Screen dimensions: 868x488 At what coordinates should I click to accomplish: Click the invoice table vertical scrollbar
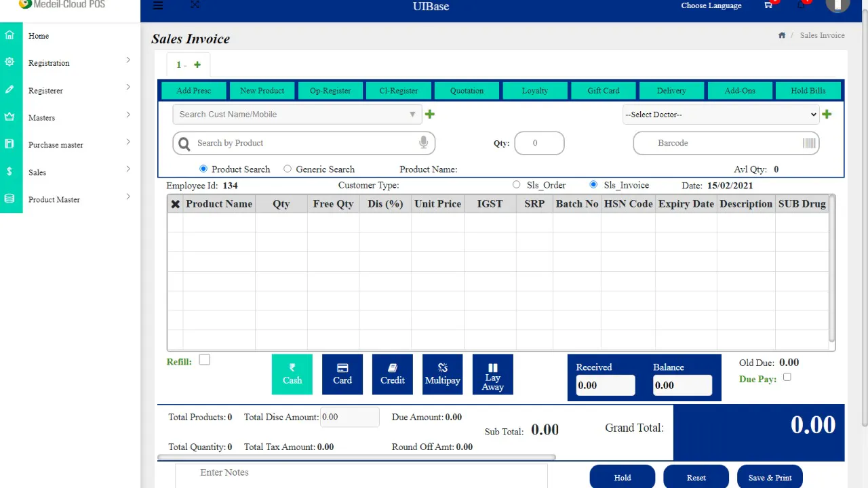point(832,271)
